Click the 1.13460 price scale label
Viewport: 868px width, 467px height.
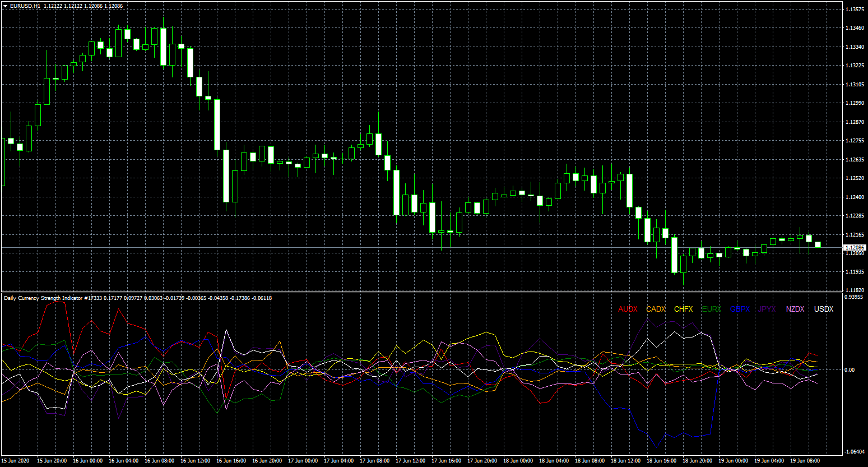pyautogui.click(x=855, y=28)
